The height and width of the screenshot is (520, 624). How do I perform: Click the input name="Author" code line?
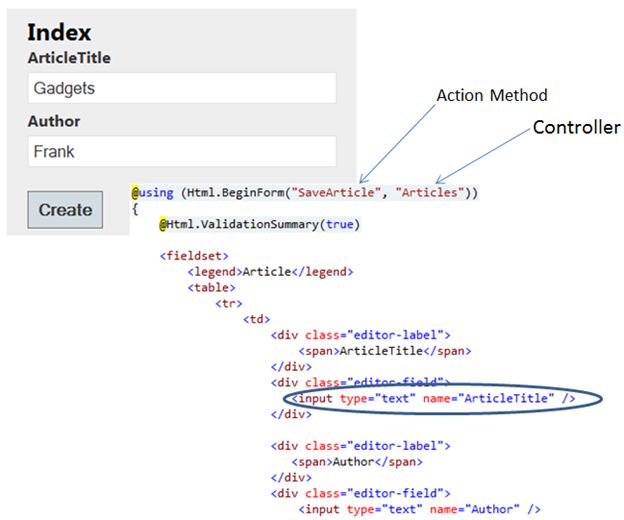[420, 509]
